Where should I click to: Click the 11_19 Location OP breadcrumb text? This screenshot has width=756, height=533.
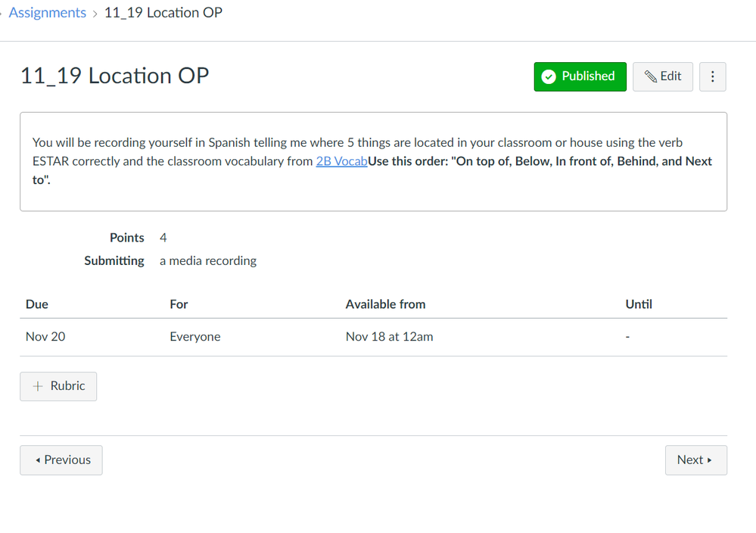click(163, 13)
